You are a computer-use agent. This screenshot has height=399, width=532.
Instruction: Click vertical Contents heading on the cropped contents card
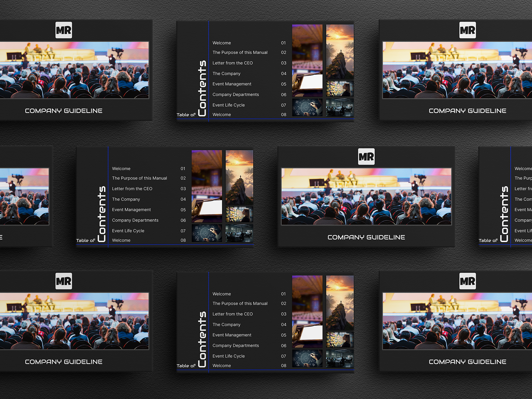coord(504,214)
